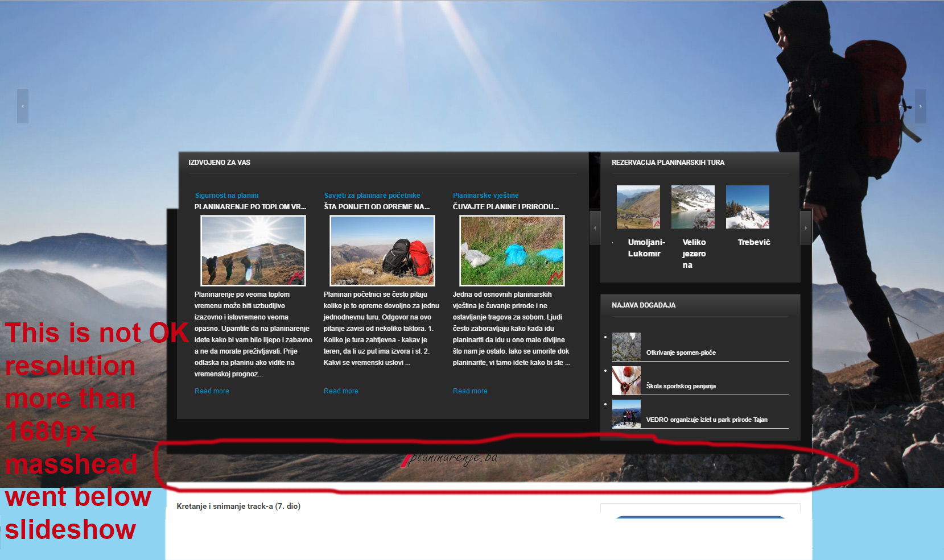Click the hikers on hill article thumbnail
Viewport: 944px width, 560px height.
(253, 250)
